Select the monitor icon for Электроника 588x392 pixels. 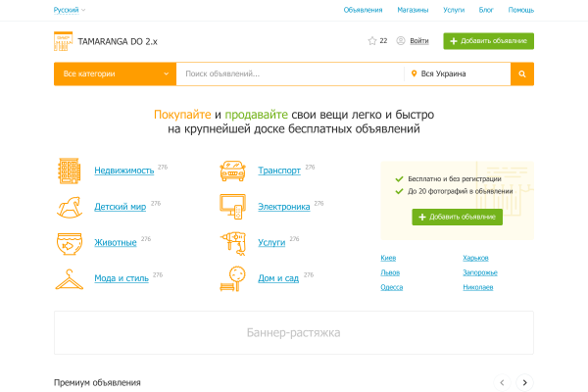coord(232,207)
